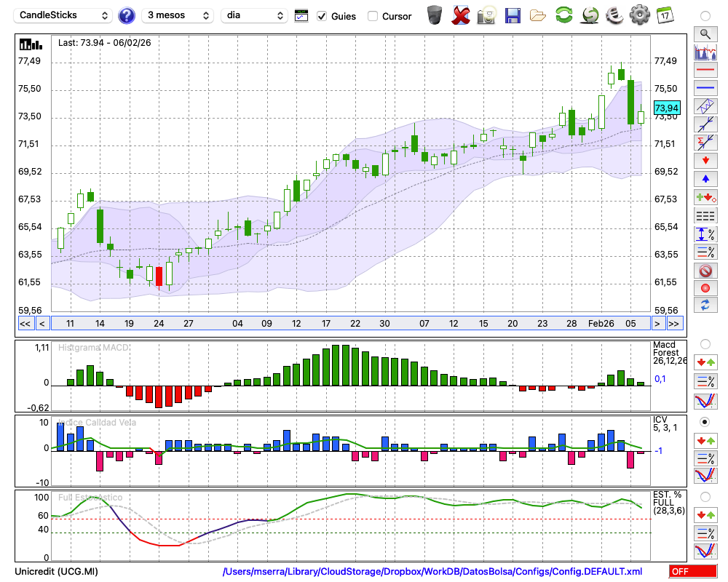728x582 pixels.
Task: Click the calendar icon in toolbar
Action: pos(665,15)
